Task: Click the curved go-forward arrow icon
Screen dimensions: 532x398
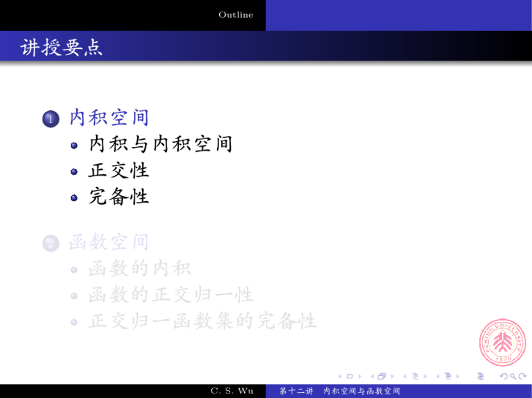Action: pyautogui.click(x=523, y=376)
